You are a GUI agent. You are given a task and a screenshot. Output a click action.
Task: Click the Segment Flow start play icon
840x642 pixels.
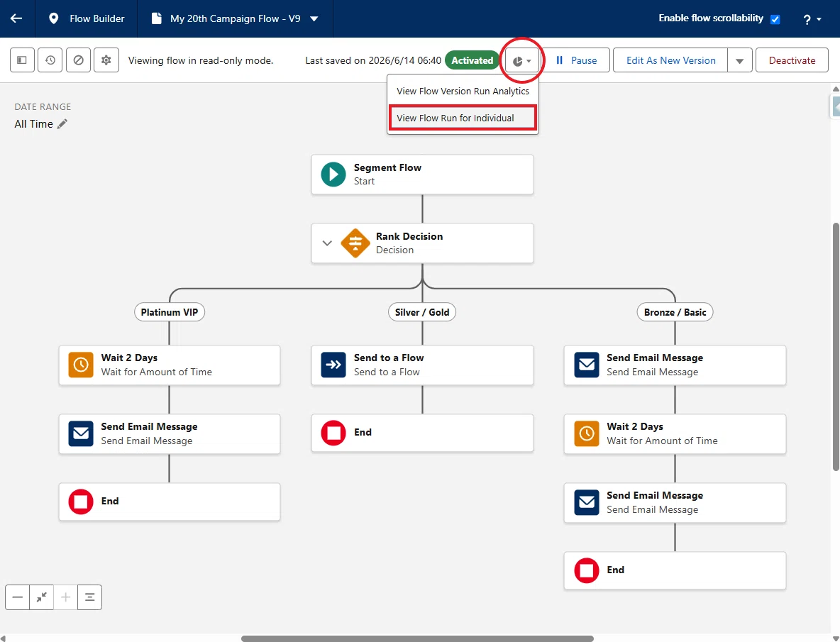point(333,175)
